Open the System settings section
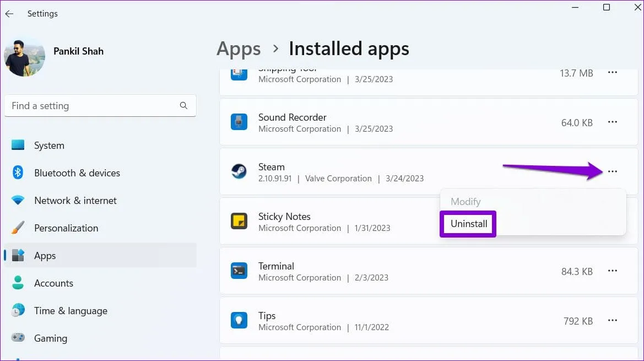Screen dimensions: 644x361 tap(49, 146)
